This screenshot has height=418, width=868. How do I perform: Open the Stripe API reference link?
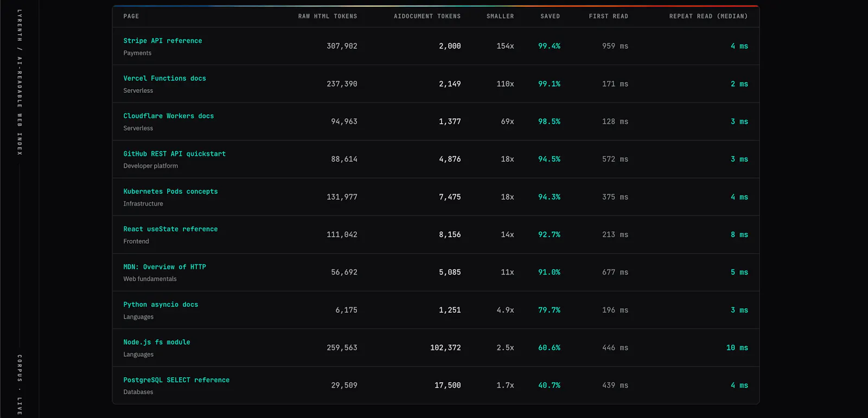coord(163,41)
